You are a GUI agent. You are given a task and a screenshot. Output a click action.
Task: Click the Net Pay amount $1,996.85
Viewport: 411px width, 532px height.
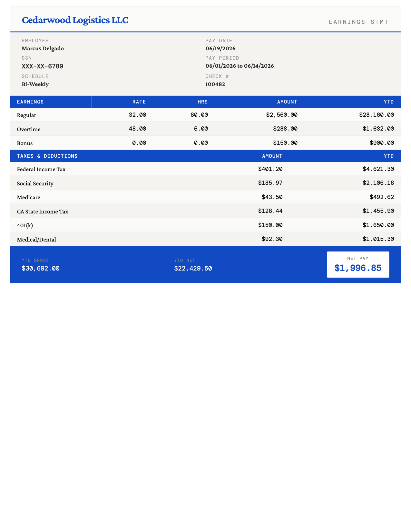pos(358,268)
